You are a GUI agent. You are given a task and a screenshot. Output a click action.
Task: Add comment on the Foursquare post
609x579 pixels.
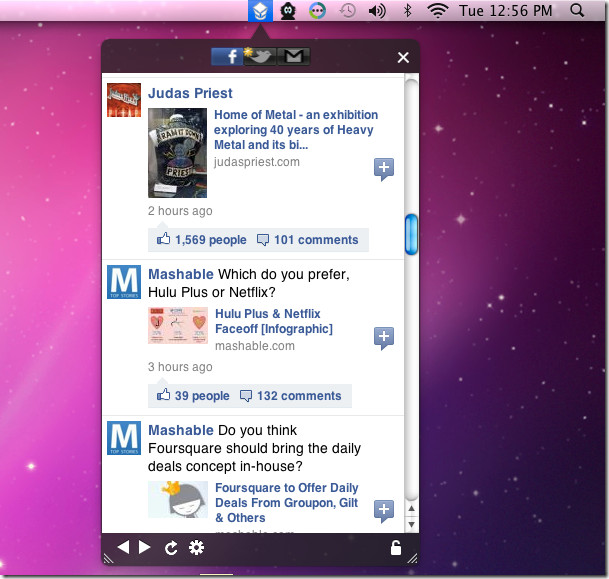pyautogui.click(x=384, y=511)
